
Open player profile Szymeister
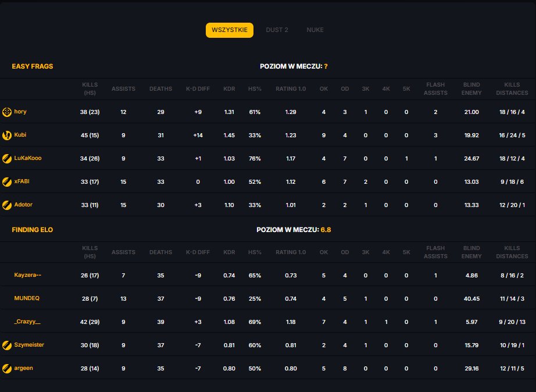pos(29,345)
